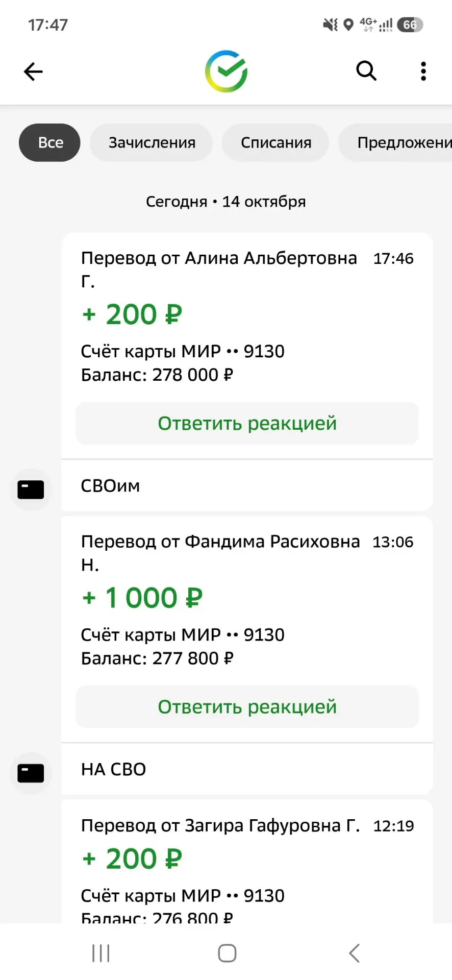
Task: Tap card icon beside НА СВО message
Action: [x=31, y=773]
